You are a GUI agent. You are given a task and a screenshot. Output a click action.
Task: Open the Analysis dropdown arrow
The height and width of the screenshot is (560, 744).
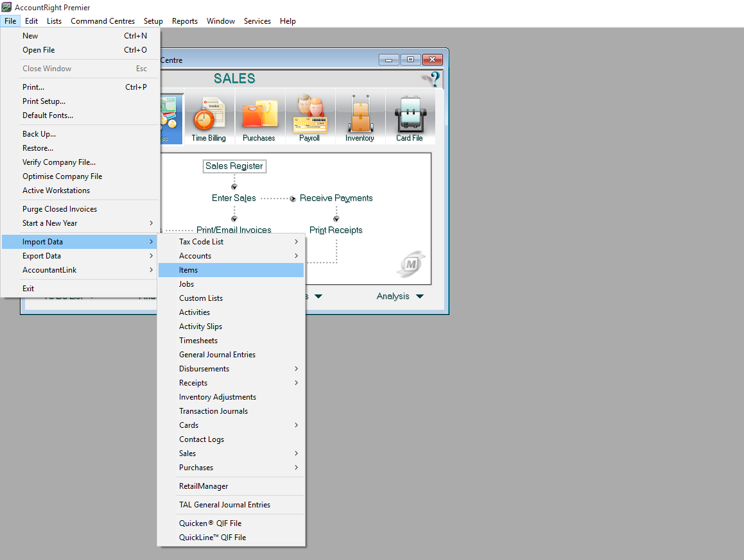pyautogui.click(x=419, y=296)
